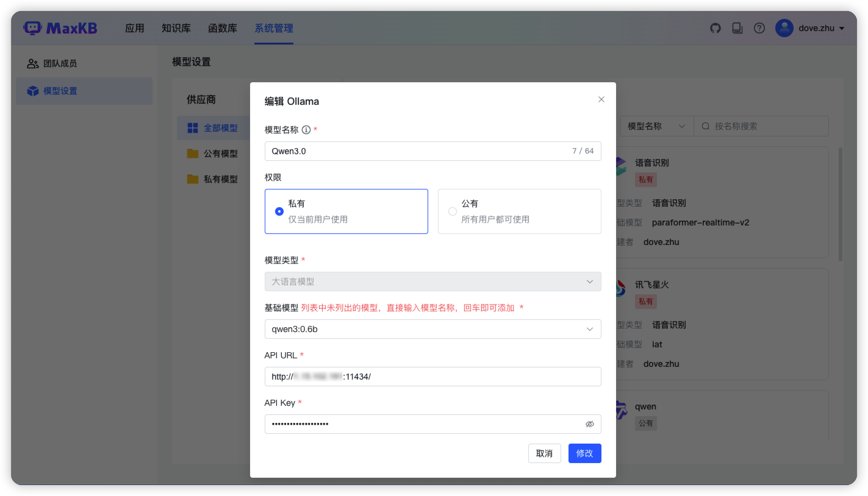Open the 函数库 tab

coord(222,28)
